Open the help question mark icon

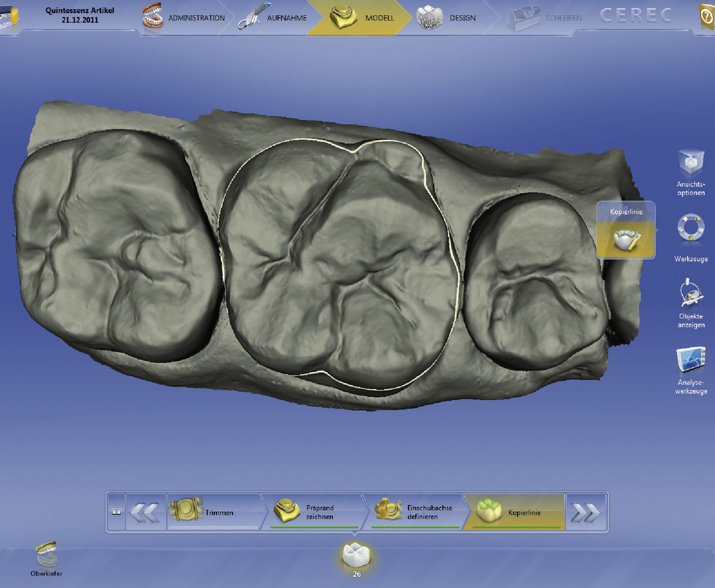coord(706,17)
